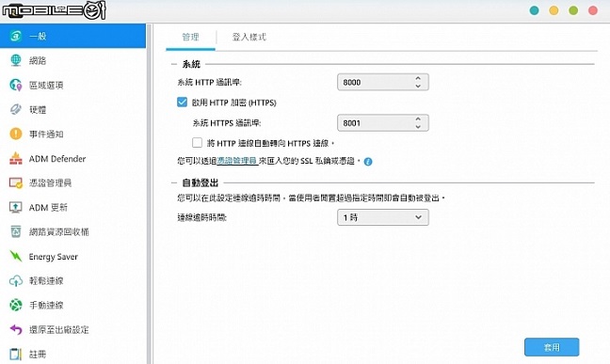Select the 一般 general settings icon

(16, 36)
